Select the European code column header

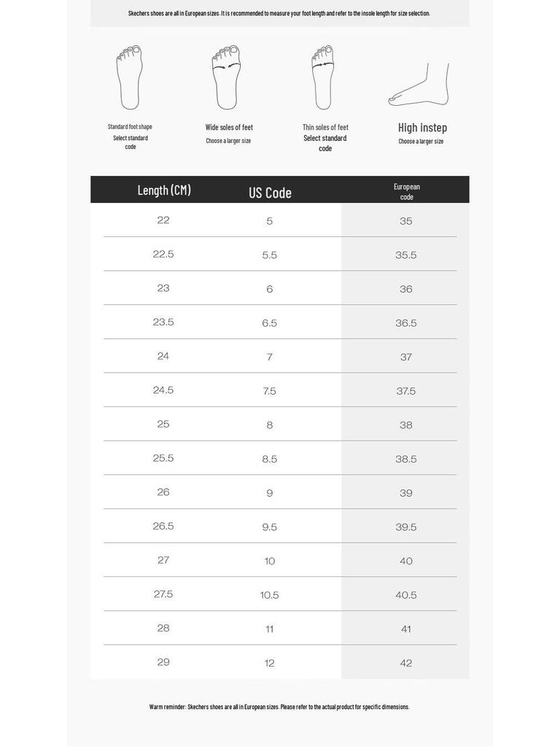[407, 192]
